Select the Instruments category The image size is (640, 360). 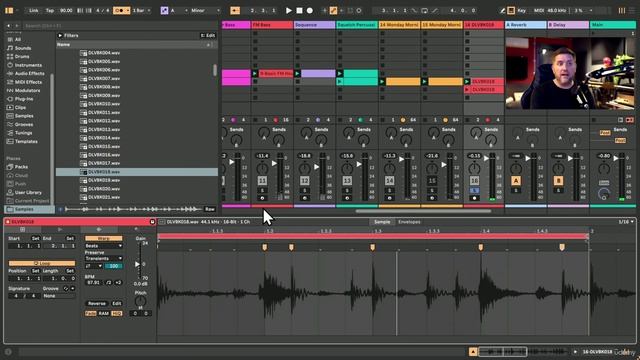(28, 65)
